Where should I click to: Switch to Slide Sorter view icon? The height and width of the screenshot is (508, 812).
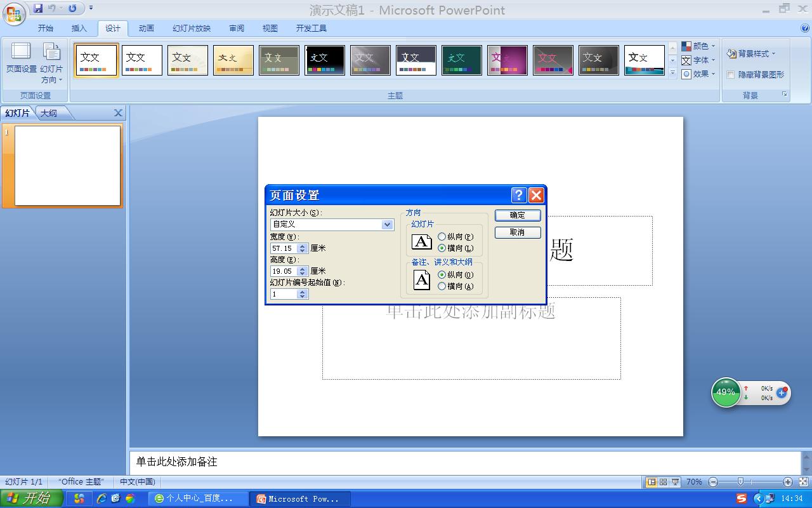click(x=663, y=482)
